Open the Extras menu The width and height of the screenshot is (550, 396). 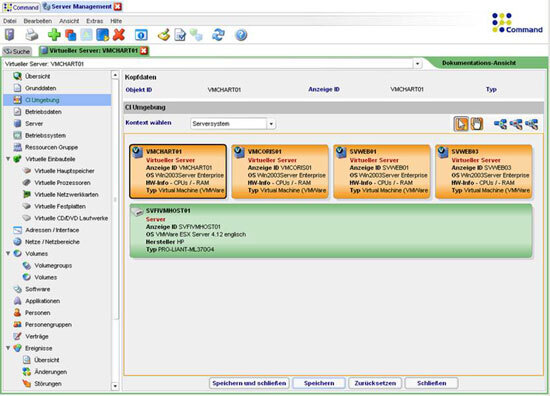[95, 21]
